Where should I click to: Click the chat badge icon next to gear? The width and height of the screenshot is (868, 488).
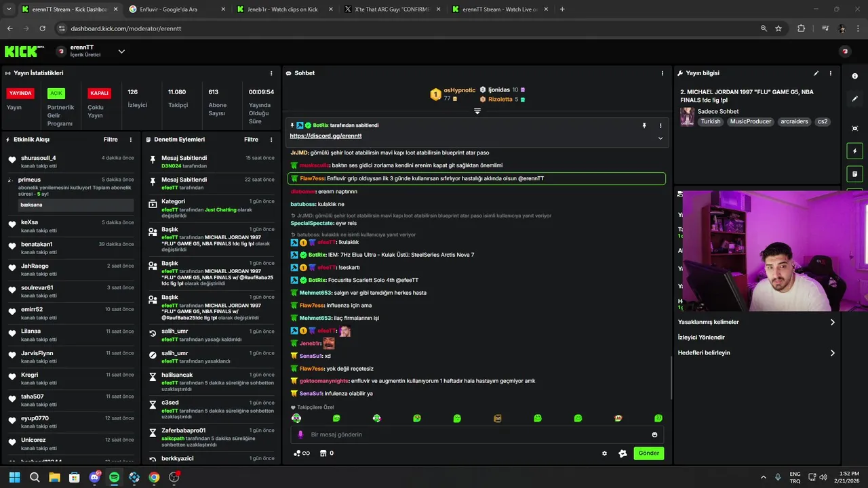click(x=623, y=453)
